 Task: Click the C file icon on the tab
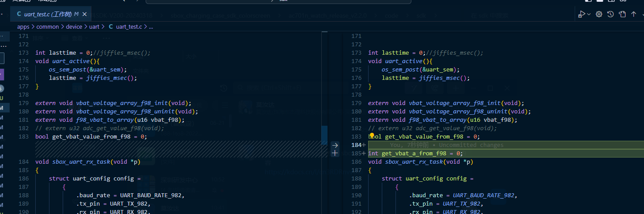(19, 14)
